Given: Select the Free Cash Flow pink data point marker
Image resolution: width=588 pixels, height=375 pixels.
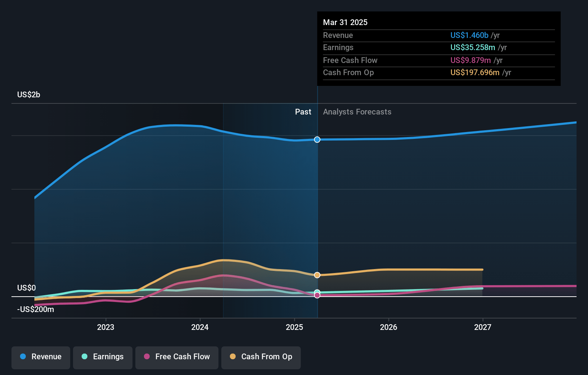Looking at the screenshot, I should (317, 295).
